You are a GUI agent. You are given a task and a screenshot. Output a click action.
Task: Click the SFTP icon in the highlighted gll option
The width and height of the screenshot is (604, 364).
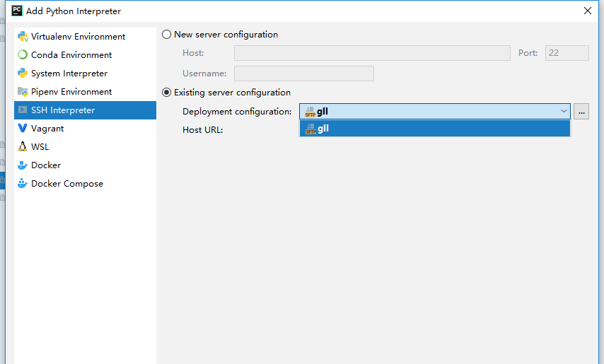pos(310,129)
